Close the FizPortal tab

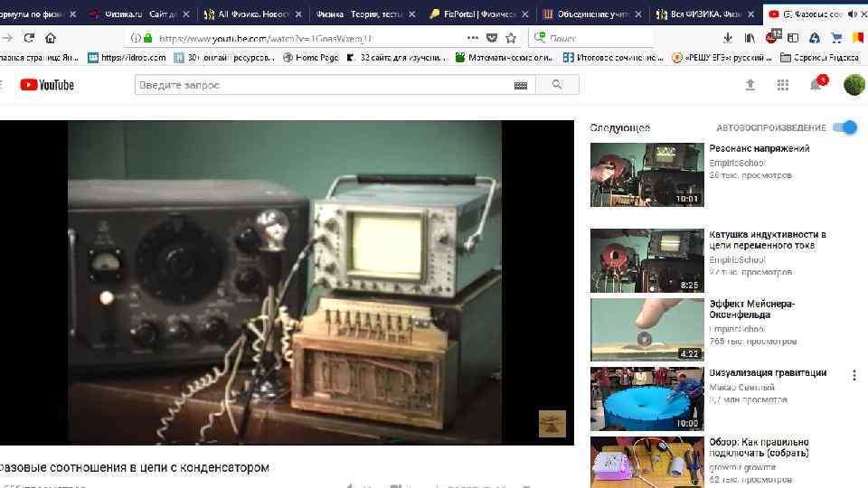[x=524, y=14]
